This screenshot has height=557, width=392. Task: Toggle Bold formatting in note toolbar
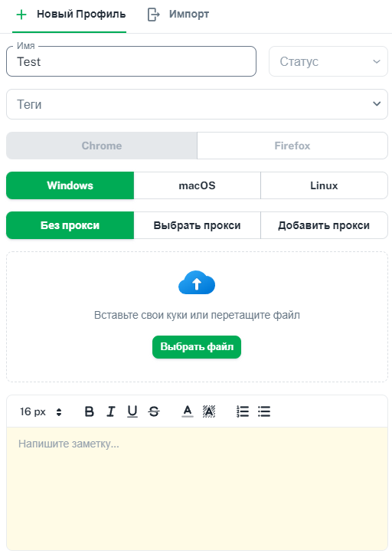click(90, 411)
